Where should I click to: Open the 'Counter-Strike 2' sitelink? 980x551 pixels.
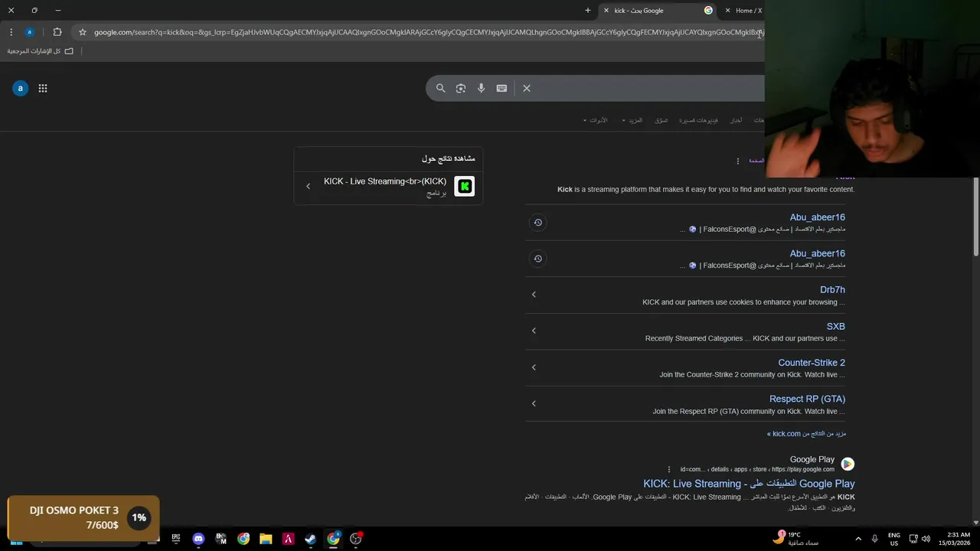(812, 363)
